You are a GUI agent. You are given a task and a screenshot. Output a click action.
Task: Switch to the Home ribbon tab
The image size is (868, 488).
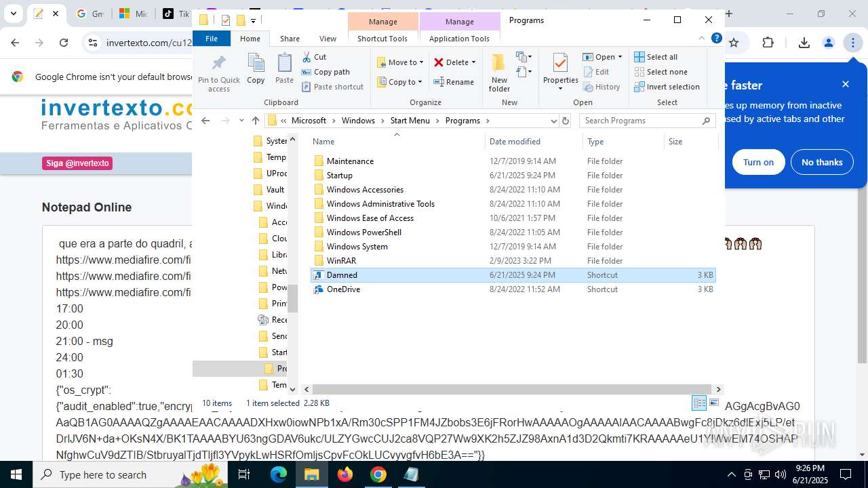[x=250, y=39]
